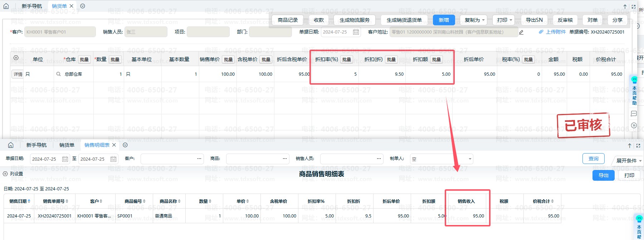644x240 pixels.
Task: Open the tab list dropdown beside 销售明细表 tab
Action: (125, 145)
